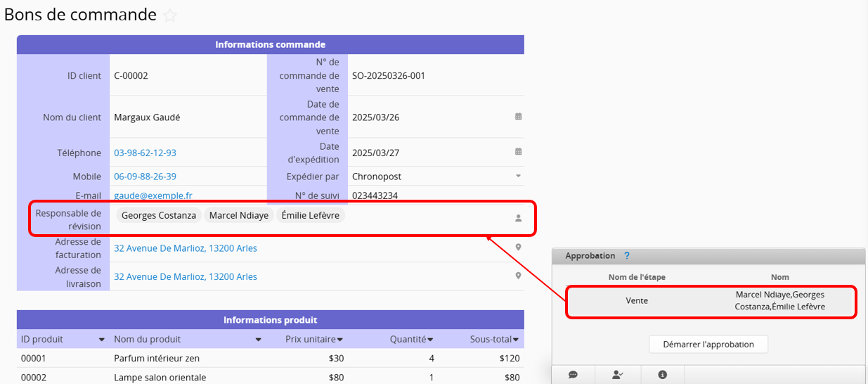Click the Téléphone number 03-98-62-12-93 link
Screen dimensions: 868x391
click(x=145, y=153)
